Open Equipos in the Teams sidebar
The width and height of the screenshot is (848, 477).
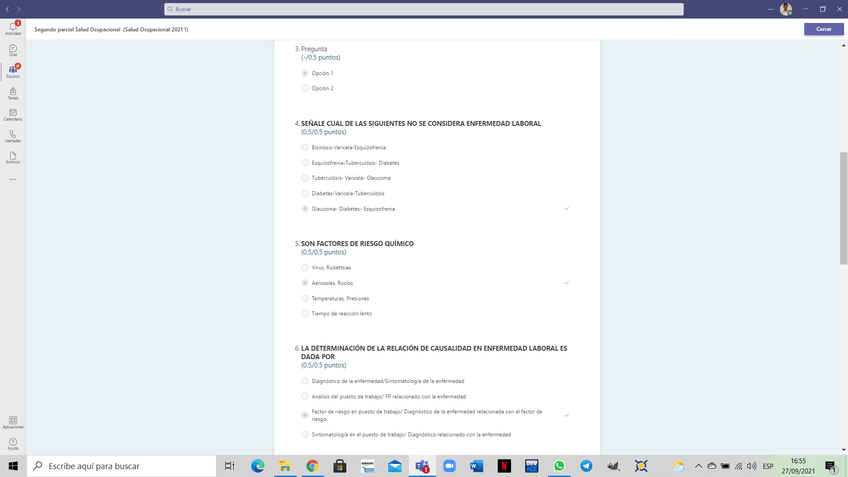[13, 71]
